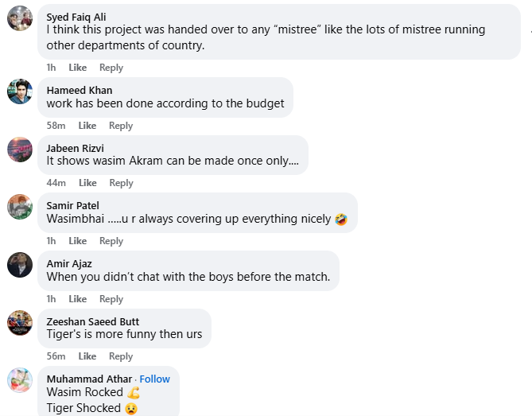The width and height of the screenshot is (532, 416).
Task: Like Hameed Khan's budget comment
Action: click(87, 126)
